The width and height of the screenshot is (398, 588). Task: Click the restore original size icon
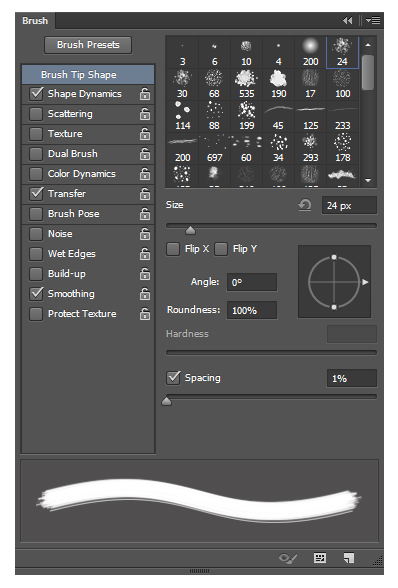click(305, 205)
